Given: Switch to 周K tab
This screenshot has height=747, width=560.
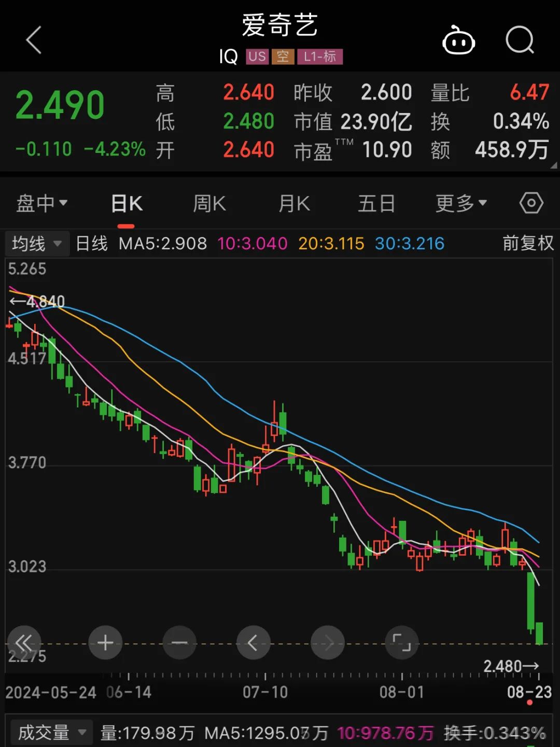Looking at the screenshot, I should click(x=209, y=203).
